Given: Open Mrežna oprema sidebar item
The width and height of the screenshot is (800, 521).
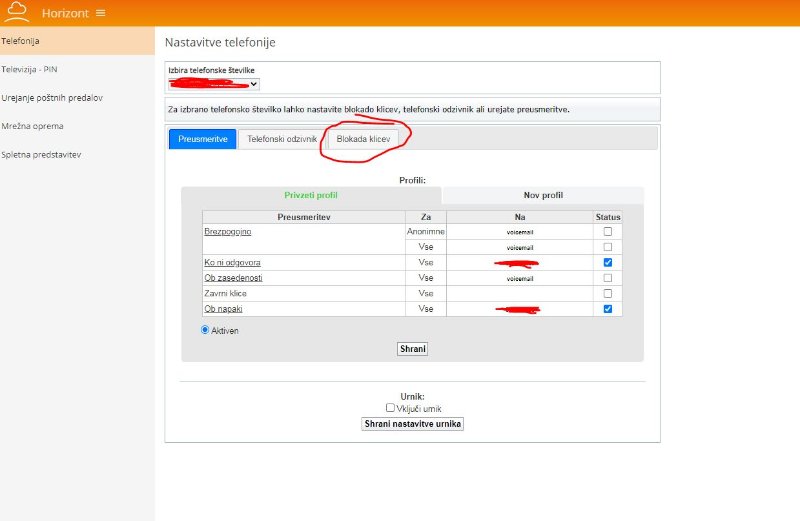Looking at the screenshot, I should coord(33,126).
